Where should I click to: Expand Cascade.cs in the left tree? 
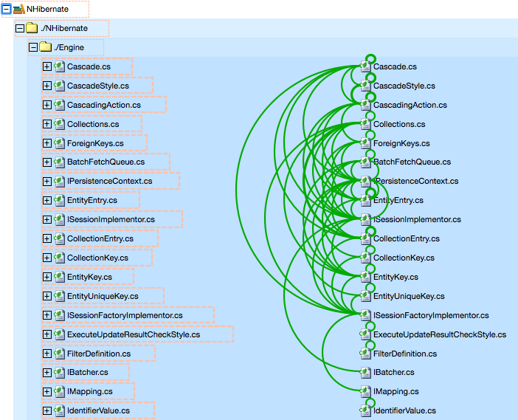click(x=47, y=66)
